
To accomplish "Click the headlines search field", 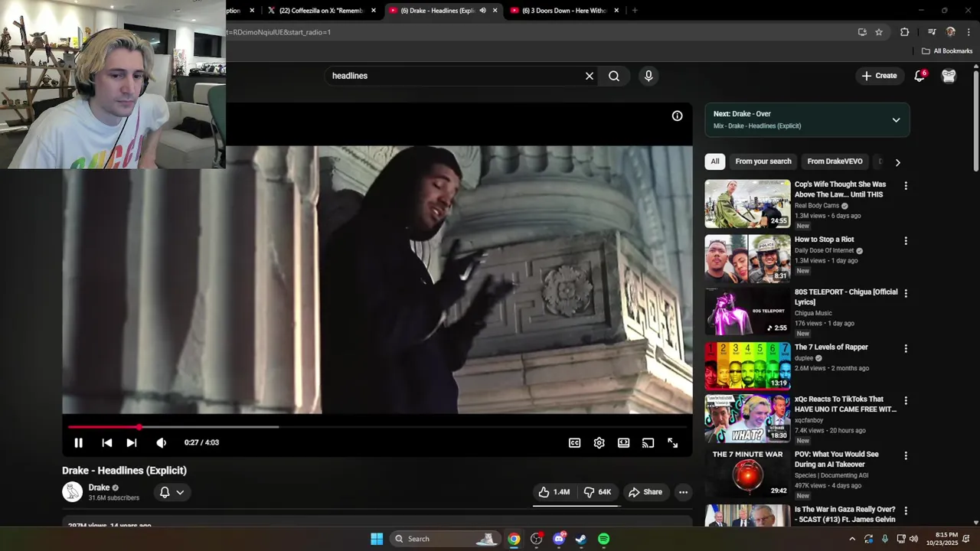I will [455, 76].
